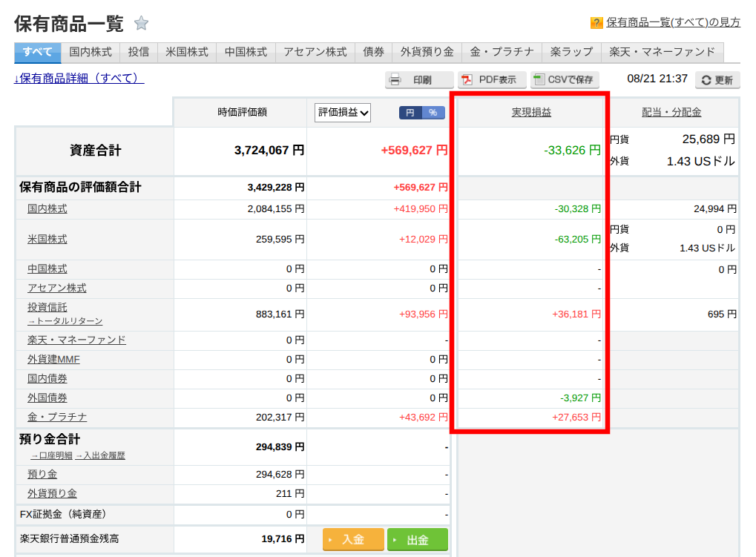Click the 実現損益 column header link
This screenshot has width=756, height=557.
click(531, 112)
